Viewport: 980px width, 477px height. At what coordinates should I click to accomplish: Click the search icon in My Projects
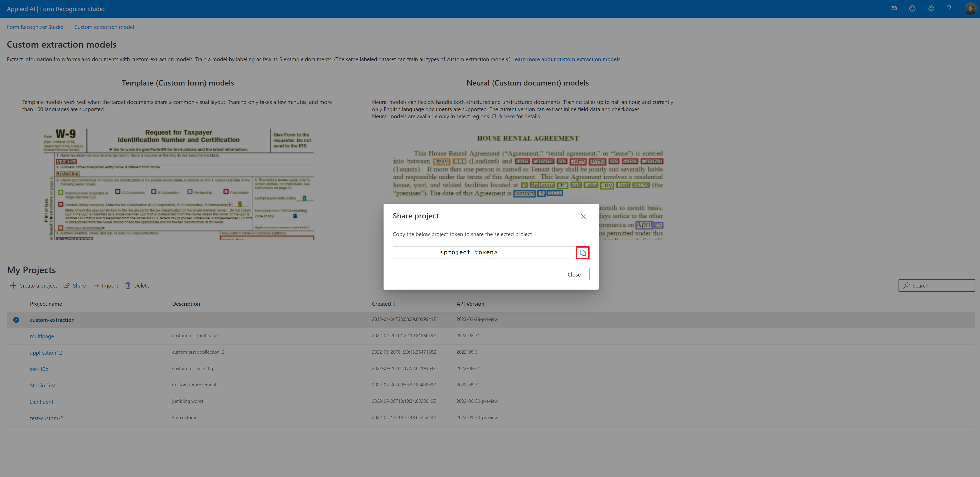(x=907, y=285)
